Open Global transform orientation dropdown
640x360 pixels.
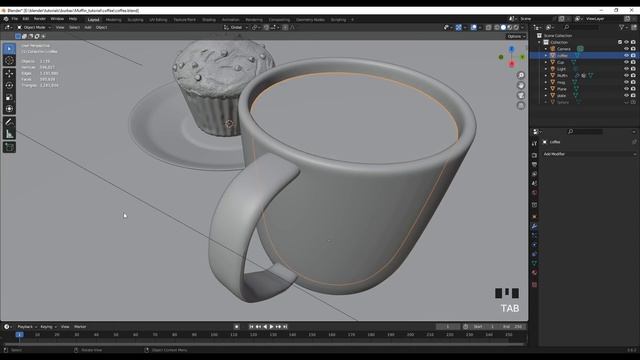[236, 27]
